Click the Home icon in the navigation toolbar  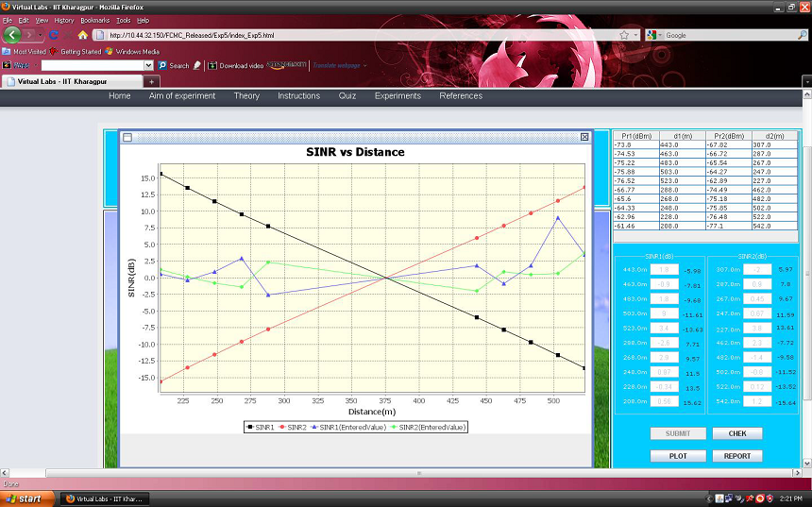[83, 35]
